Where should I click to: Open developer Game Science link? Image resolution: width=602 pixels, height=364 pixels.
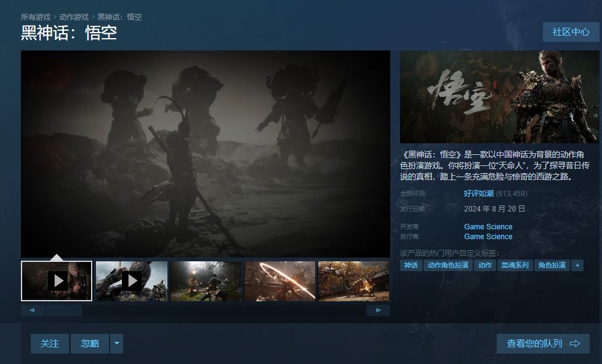pyautogui.click(x=488, y=227)
